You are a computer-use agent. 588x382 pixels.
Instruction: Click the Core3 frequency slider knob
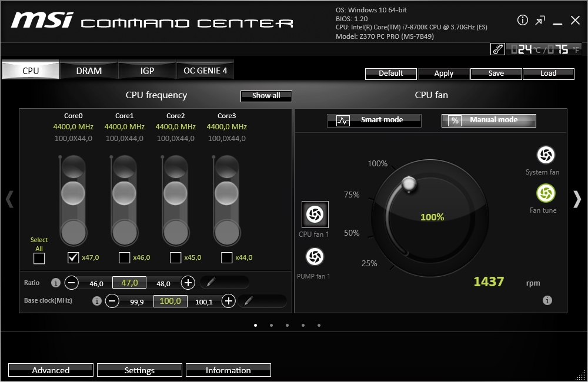[x=226, y=193]
